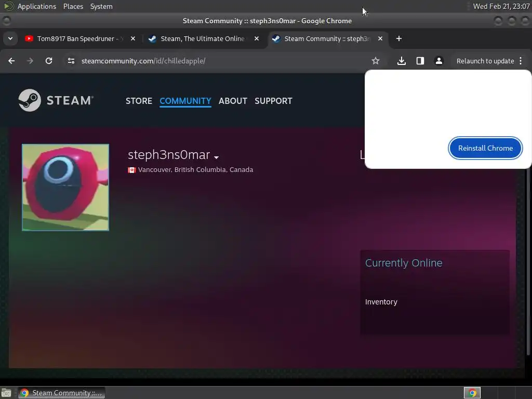Open site information icon in address bar
This screenshot has height=399, width=532.
click(71, 61)
